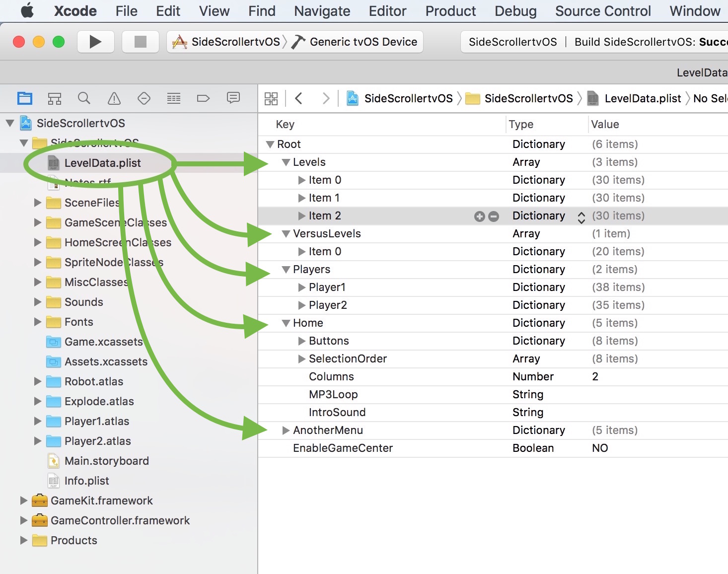Open the Report navigator speech-bubble icon

pos(233,98)
